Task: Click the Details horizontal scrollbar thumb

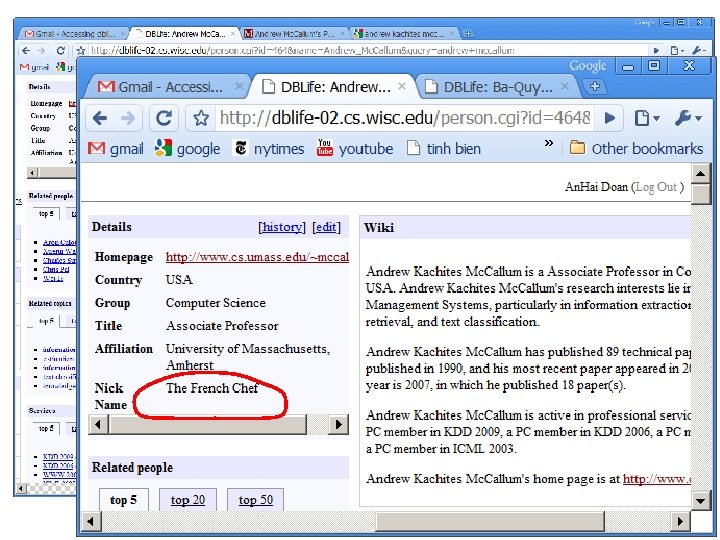Action: tap(208, 424)
